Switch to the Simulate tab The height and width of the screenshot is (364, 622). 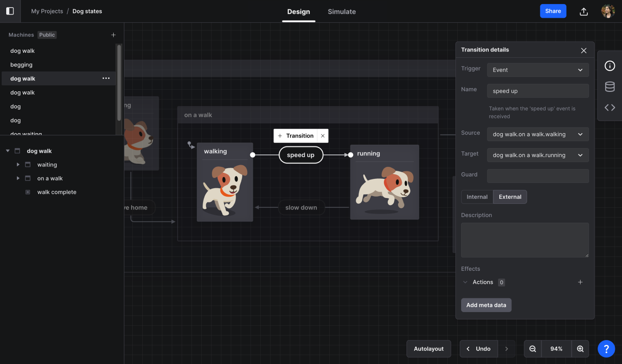click(341, 12)
